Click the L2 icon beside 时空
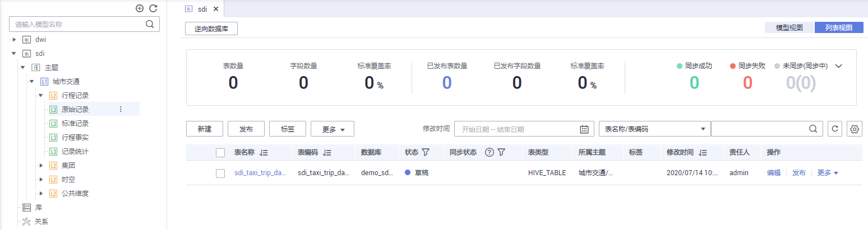The height and width of the screenshot is (230, 868). [53, 180]
